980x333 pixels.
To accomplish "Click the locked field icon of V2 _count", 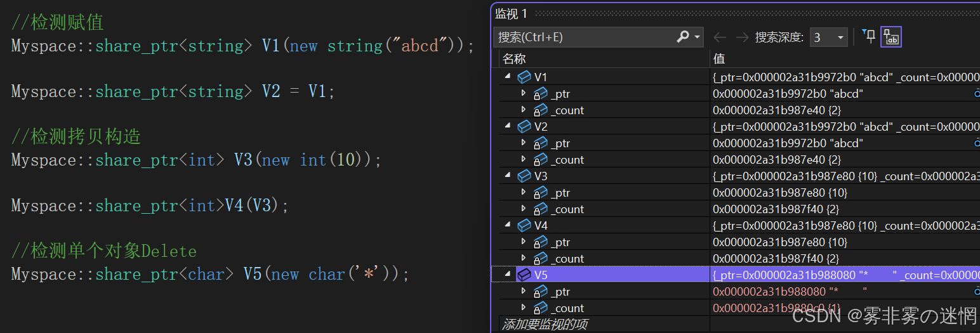I will (540, 159).
